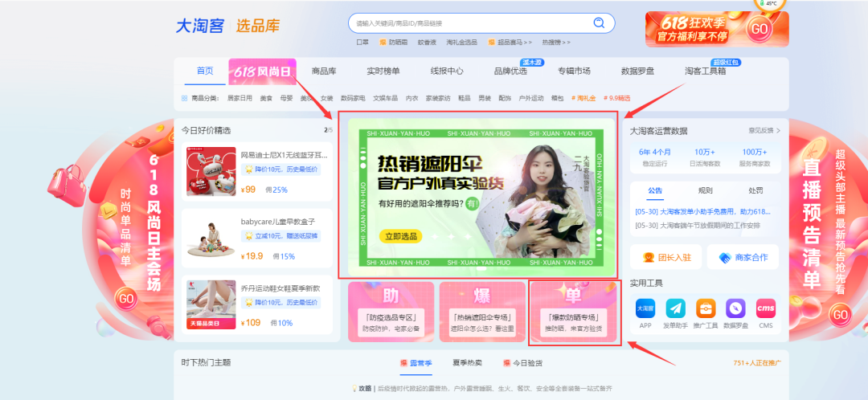Open the 爆款防晒专场 promo card
This screenshot has width=868, height=400.
tap(574, 313)
